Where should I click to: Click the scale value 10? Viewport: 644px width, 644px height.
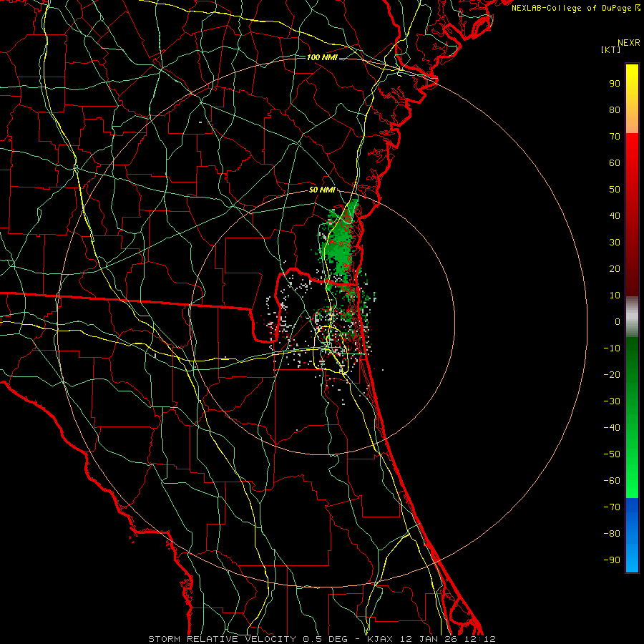[x=615, y=296]
